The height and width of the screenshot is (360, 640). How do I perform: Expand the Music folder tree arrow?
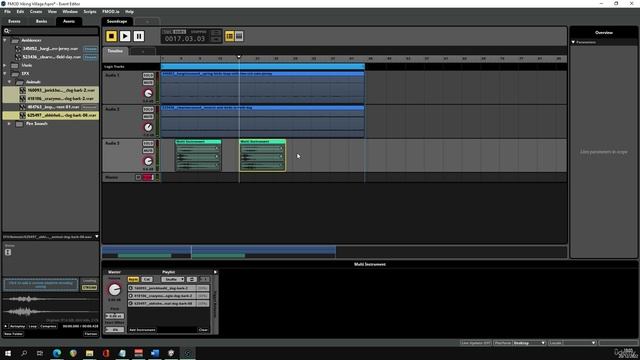pyautogui.click(x=5, y=65)
